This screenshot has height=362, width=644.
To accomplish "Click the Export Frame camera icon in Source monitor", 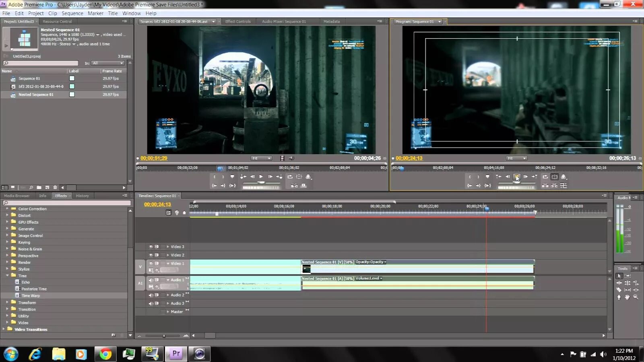I will 308,177.
